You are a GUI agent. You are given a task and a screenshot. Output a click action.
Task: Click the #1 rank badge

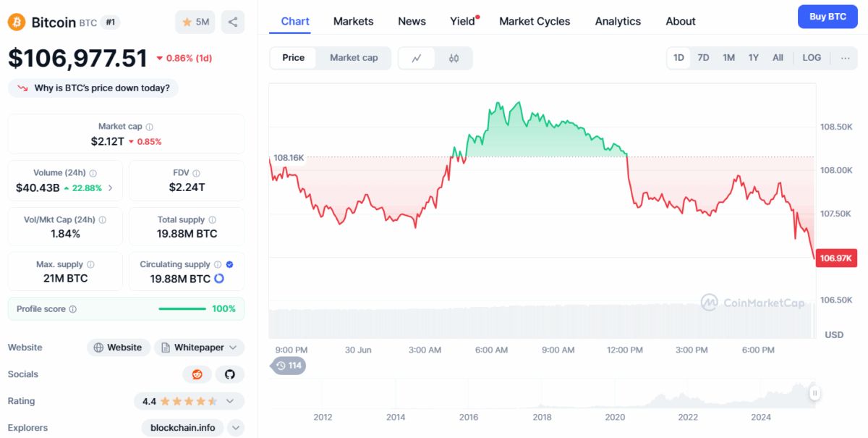click(x=111, y=22)
